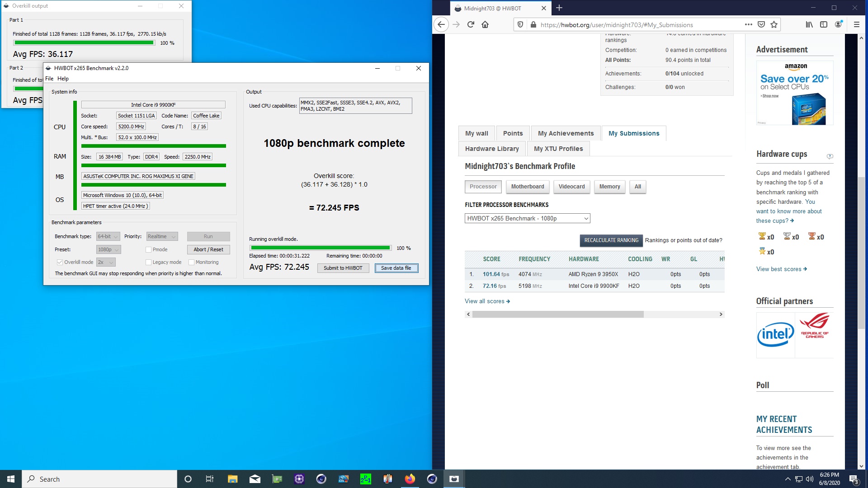
Task: Click the horizontal scrollbar of the scores table
Action: coord(558,314)
